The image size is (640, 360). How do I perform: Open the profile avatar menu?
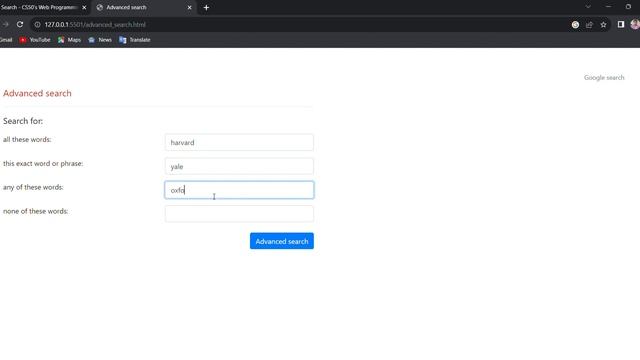tap(635, 24)
